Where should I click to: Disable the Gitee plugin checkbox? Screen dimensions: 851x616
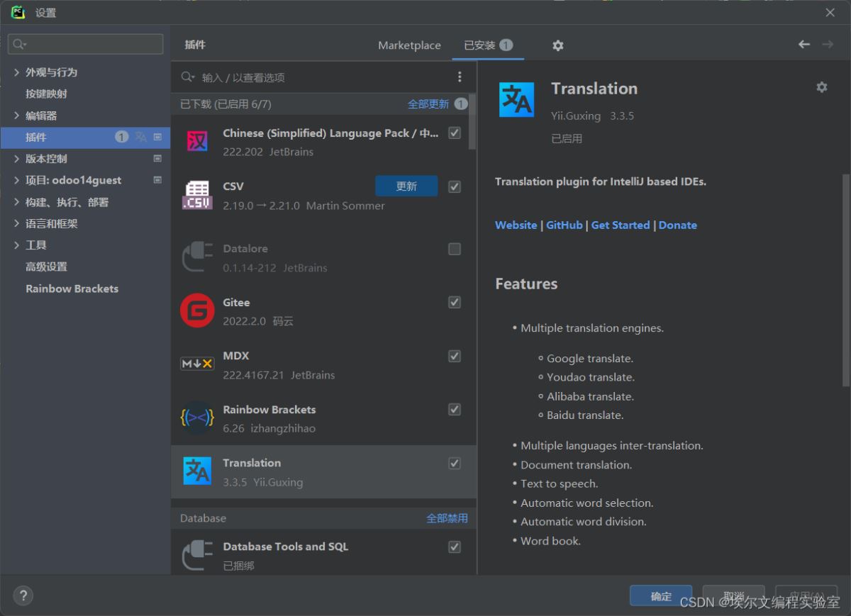point(455,303)
